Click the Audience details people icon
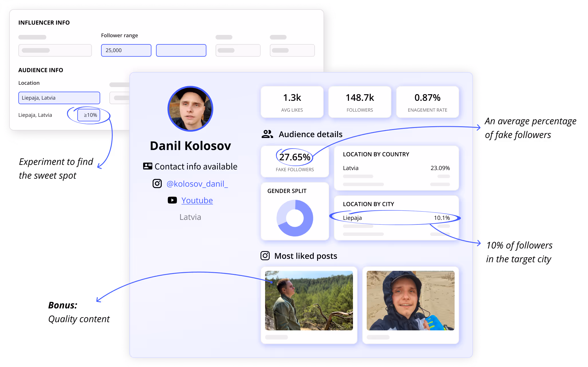This screenshot has height=367, width=588. [x=267, y=134]
